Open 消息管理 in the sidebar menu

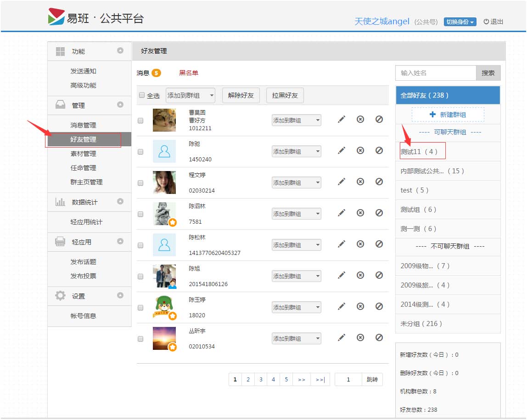tap(83, 125)
